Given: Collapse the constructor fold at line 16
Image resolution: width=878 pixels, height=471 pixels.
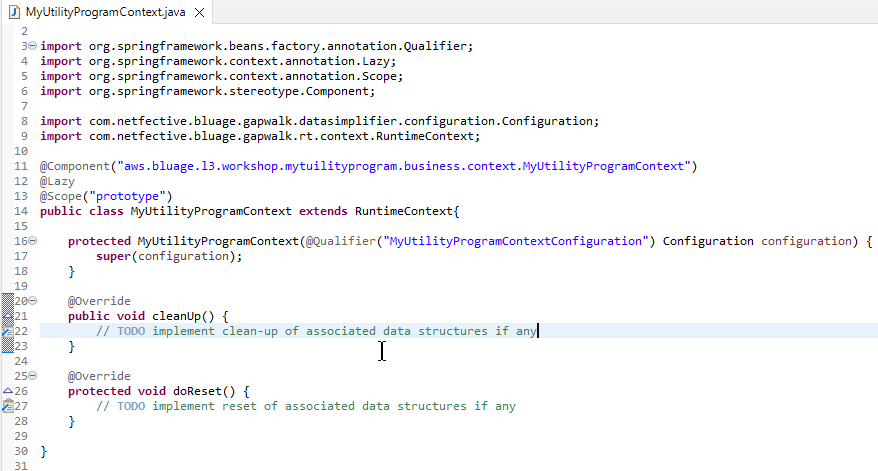Looking at the screenshot, I should (x=33, y=241).
